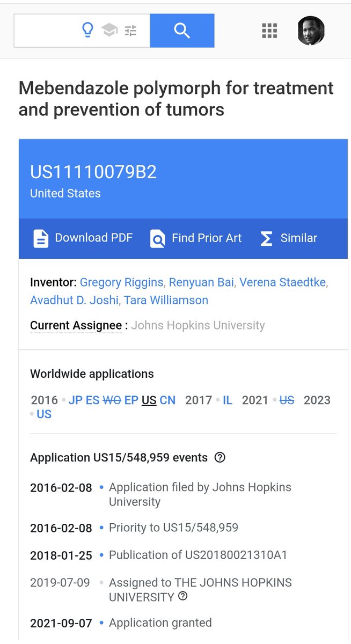
Task: Open the struck-through 2021 US application
Action: pyautogui.click(x=287, y=400)
